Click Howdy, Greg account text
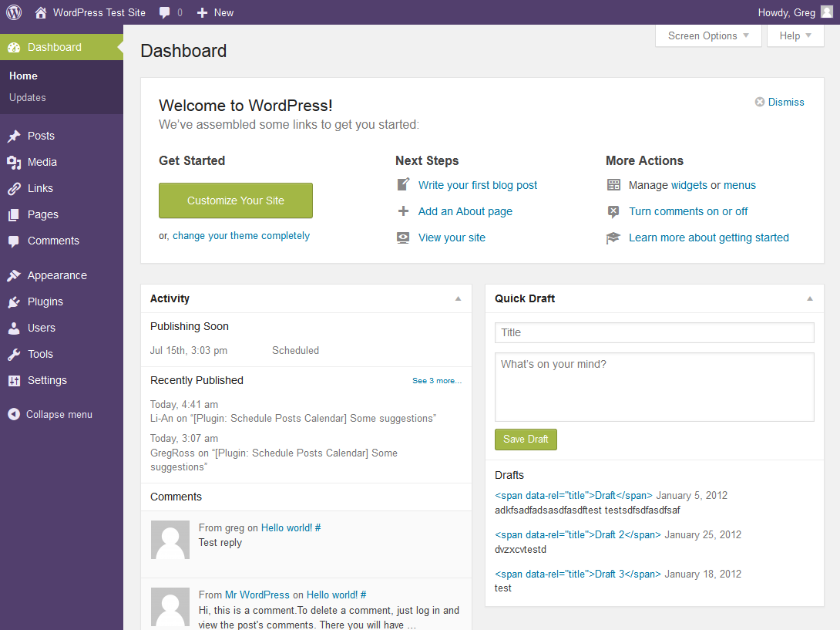Image resolution: width=840 pixels, height=630 pixels. 786,12
